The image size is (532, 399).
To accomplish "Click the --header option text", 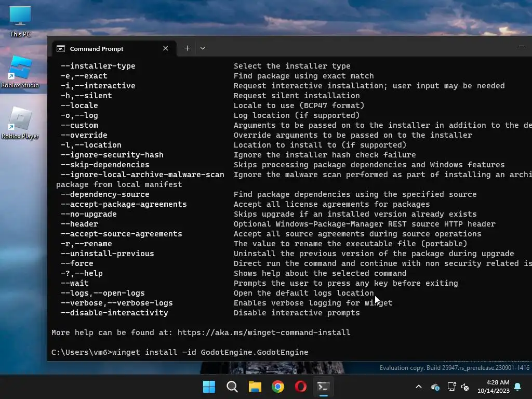I will [79, 224].
